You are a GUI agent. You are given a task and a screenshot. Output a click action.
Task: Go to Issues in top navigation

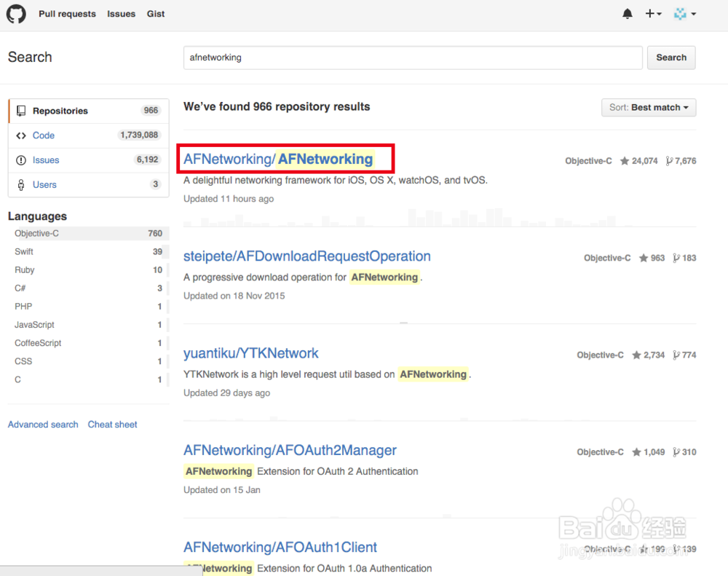coord(121,14)
